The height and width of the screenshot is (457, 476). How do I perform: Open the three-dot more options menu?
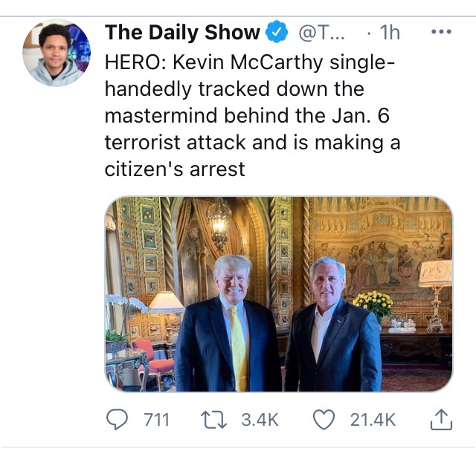[441, 33]
